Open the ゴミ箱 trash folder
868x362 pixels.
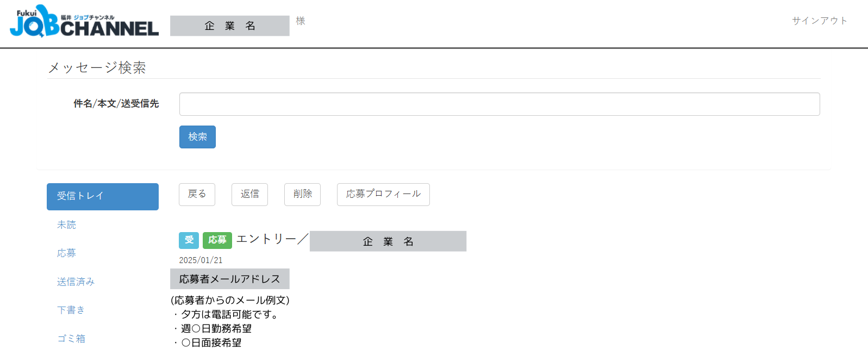[71, 339]
